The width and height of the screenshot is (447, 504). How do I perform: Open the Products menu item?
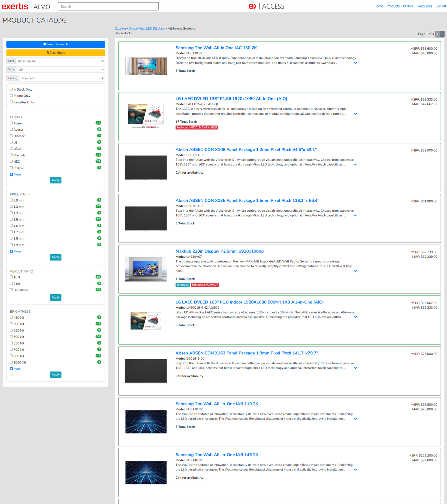393,6
